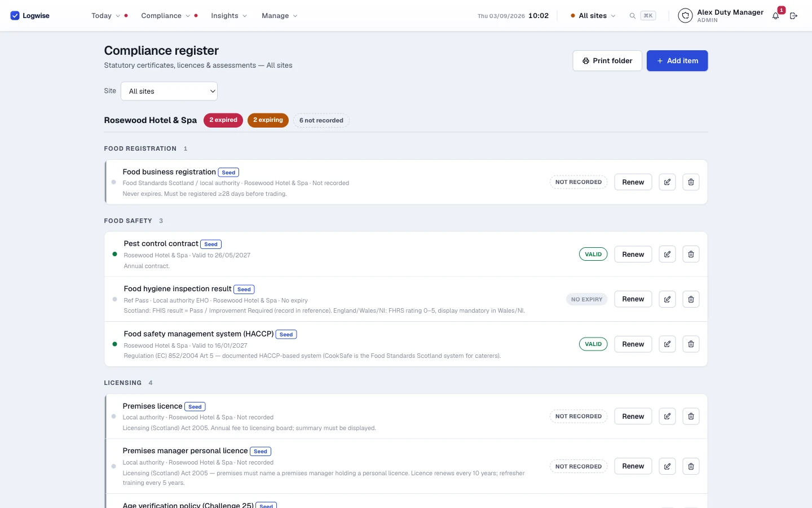This screenshot has height=508, width=812.
Task: Delete the Premises licence item
Action: 691,417
